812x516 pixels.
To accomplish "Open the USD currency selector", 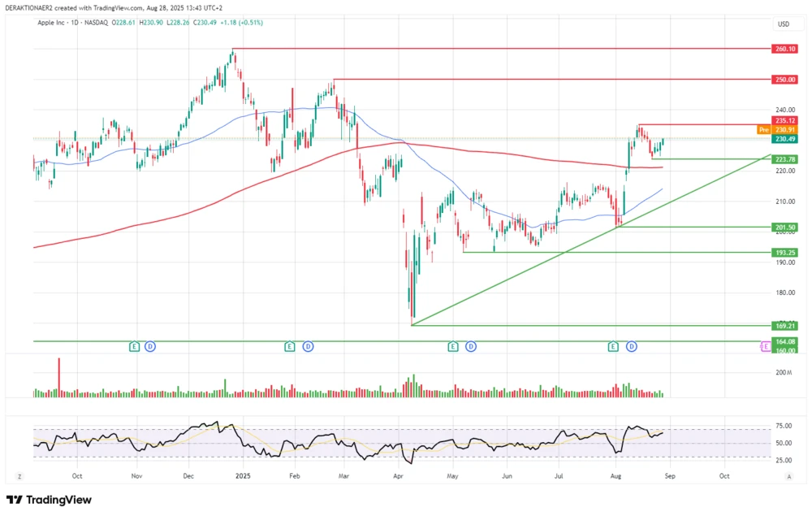I will tap(782, 24).
